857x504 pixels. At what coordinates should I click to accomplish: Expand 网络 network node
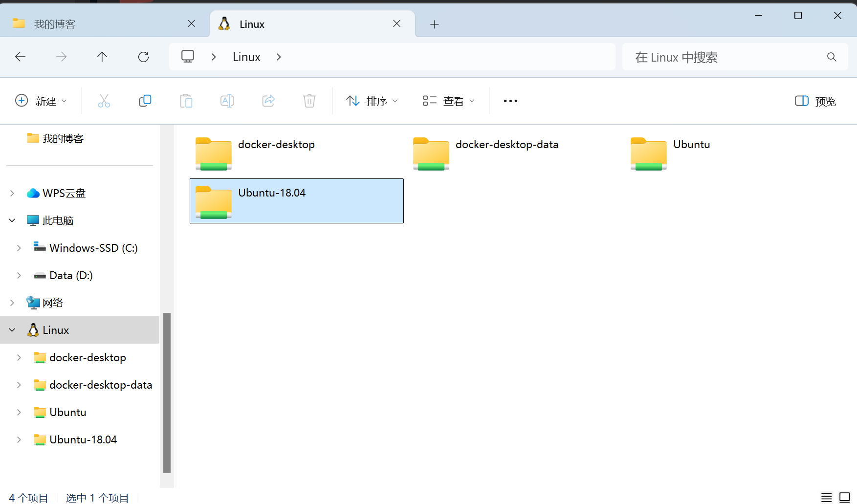(x=12, y=303)
